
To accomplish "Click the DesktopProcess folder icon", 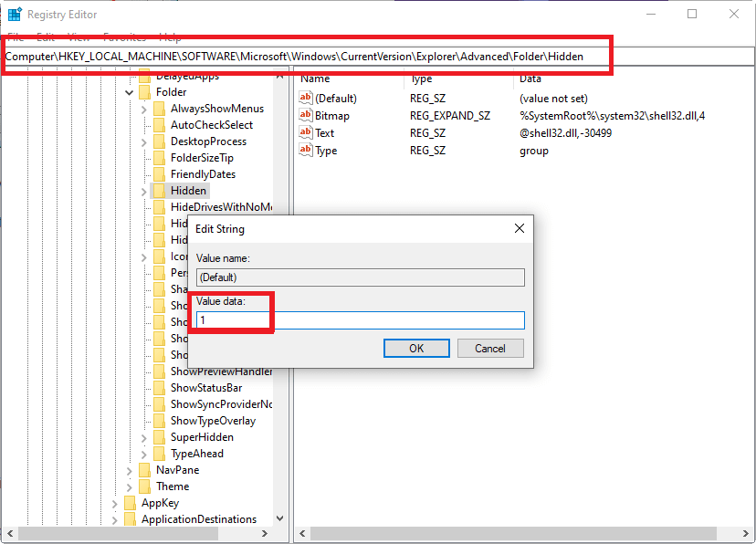I will click(x=159, y=141).
